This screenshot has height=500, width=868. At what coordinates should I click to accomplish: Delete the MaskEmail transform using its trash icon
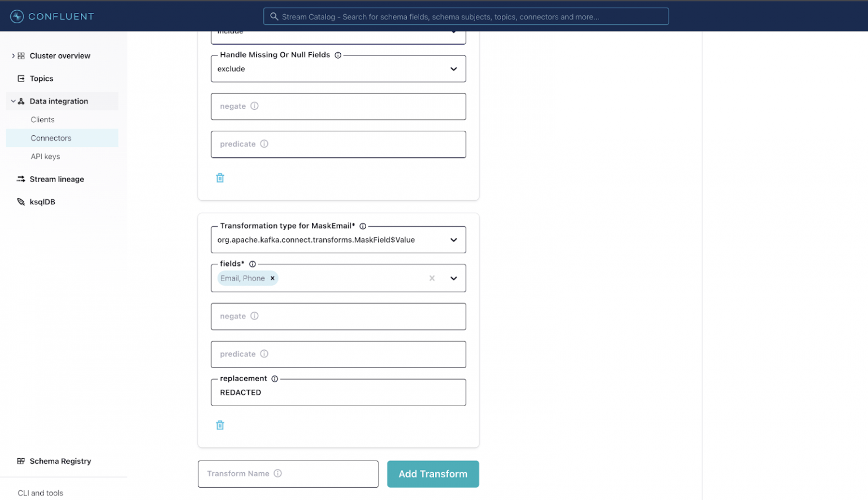220,425
